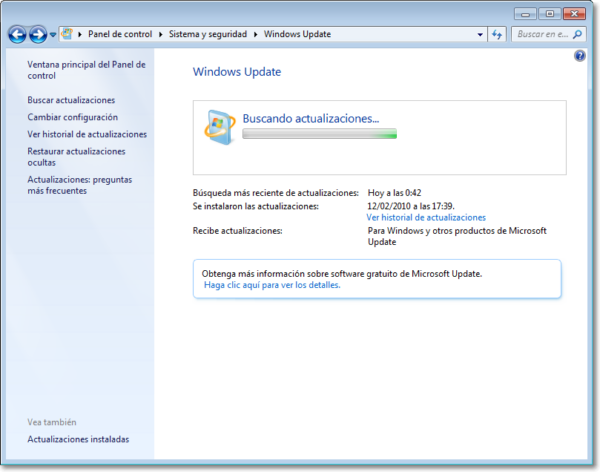Open address bar history dropdown
The height and width of the screenshot is (472, 600).
(480, 34)
